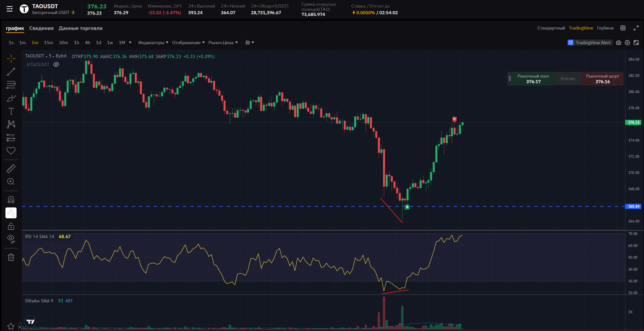The image size is (644, 331).
Task: Select the Text annotation tool
Action: (x=11, y=111)
